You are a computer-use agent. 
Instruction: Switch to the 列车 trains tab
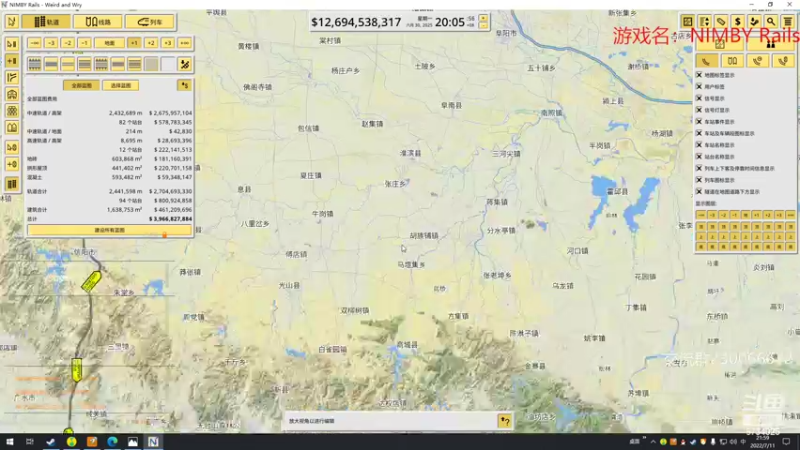tap(149, 21)
